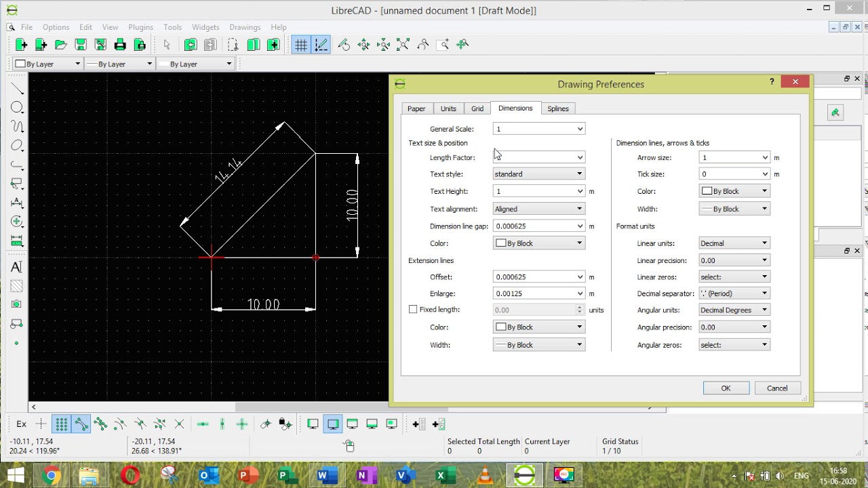Click the Windows Start button
Image resolution: width=868 pixels, height=488 pixels.
16,476
